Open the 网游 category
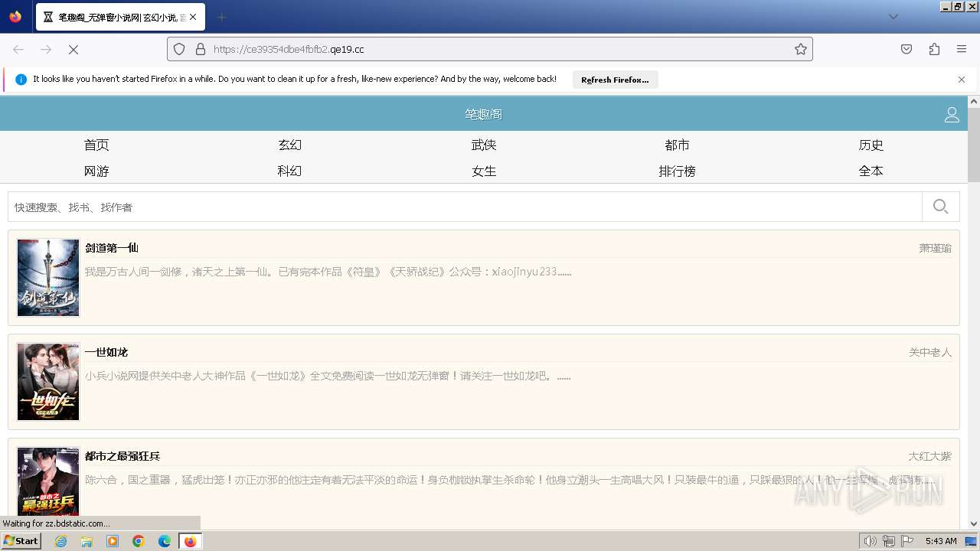This screenshot has width=980, height=551. pyautogui.click(x=96, y=171)
